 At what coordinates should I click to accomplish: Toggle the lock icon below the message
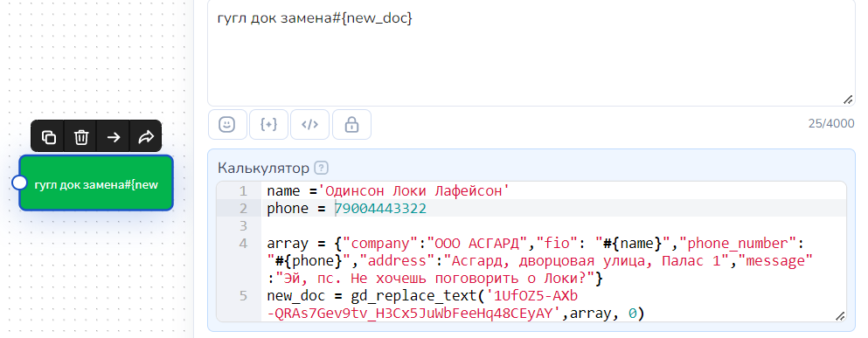(x=351, y=125)
